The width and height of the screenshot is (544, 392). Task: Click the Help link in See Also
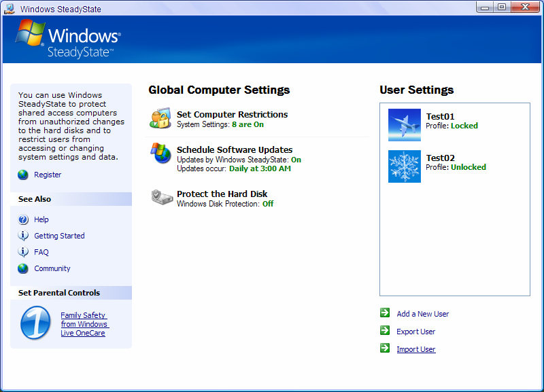(x=41, y=219)
